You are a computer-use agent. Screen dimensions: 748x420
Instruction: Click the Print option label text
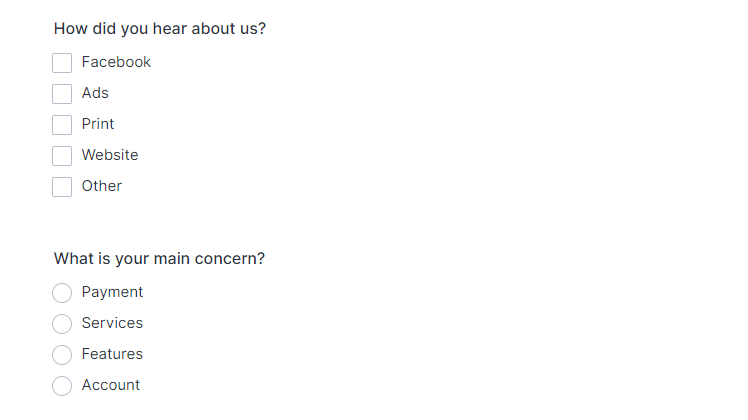pyautogui.click(x=98, y=124)
